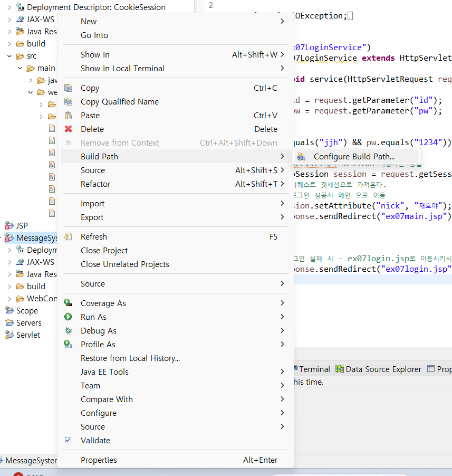Expand the WebCon folder node
Image resolution: width=452 pixels, height=476 pixels.
(9, 298)
